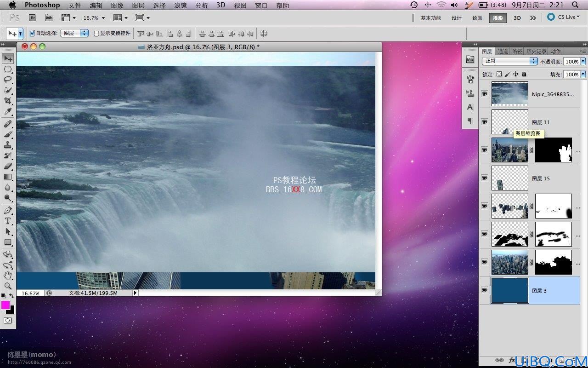
Task: Open the arrange documents dropdown
Action: pyautogui.click(x=120, y=17)
